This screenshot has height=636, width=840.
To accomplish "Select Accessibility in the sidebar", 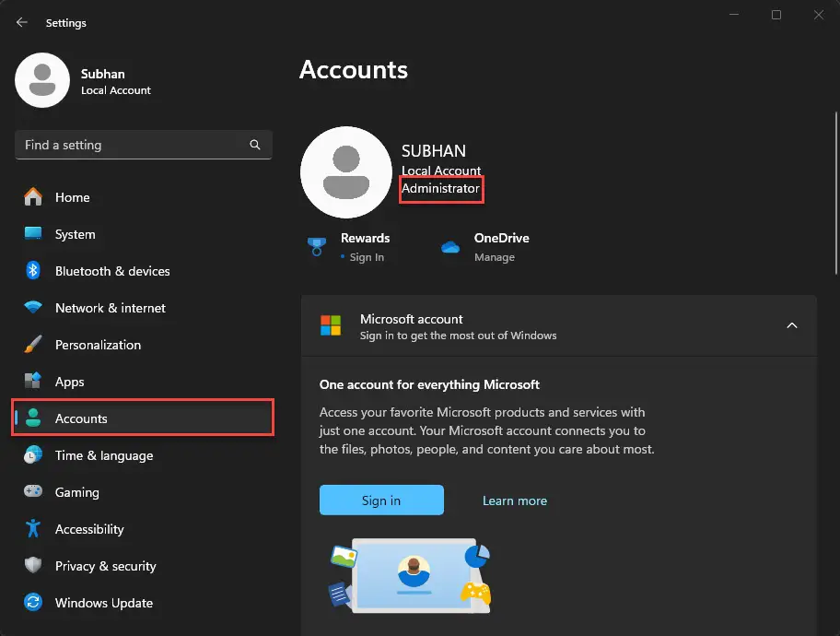I will point(88,529).
